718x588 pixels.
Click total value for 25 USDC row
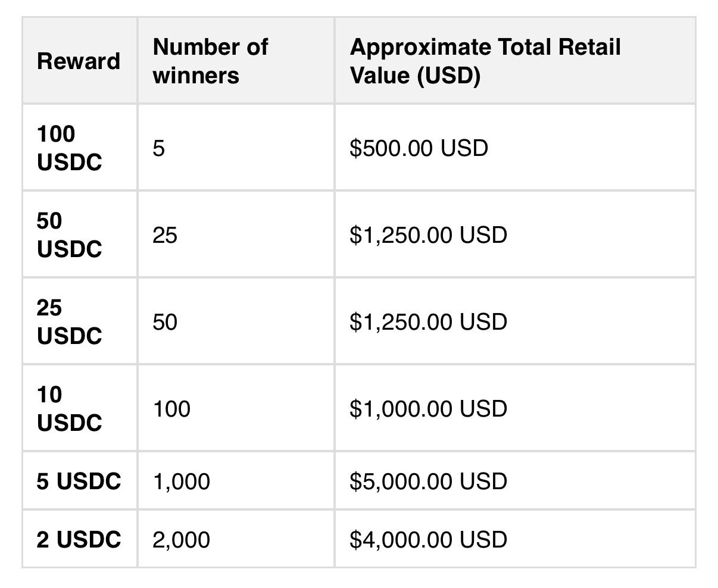(428, 322)
